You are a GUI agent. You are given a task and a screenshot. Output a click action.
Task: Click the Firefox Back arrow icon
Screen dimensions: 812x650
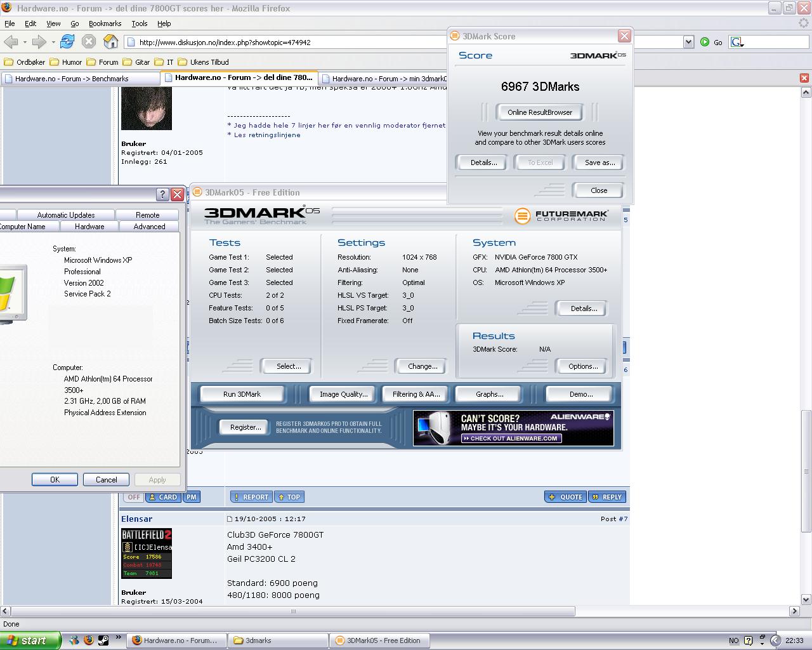(x=10, y=42)
